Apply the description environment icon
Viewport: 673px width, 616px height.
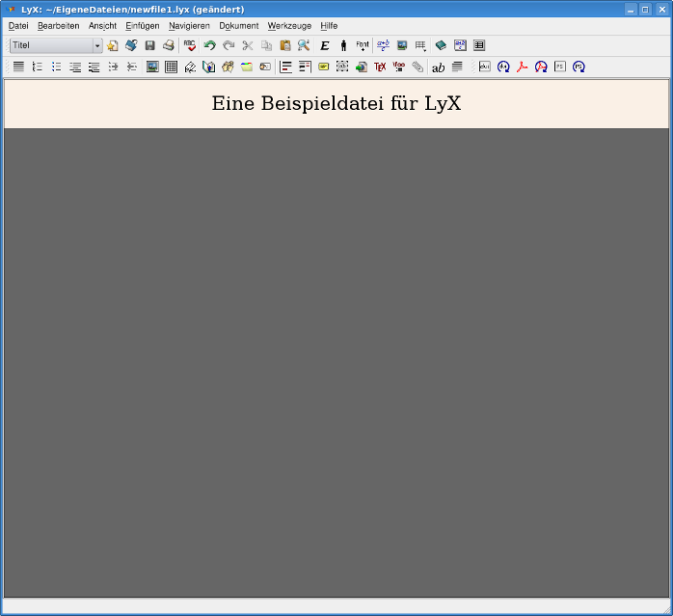click(94, 67)
